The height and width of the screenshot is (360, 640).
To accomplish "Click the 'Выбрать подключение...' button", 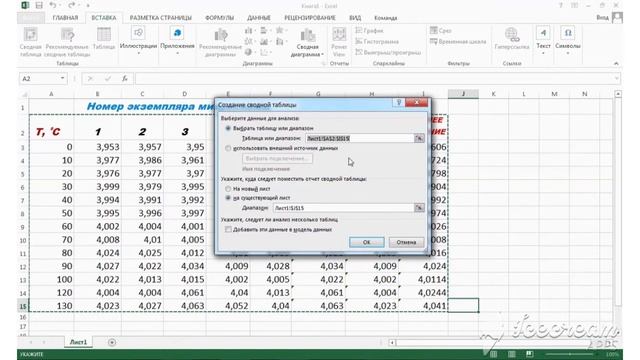I will (278, 158).
